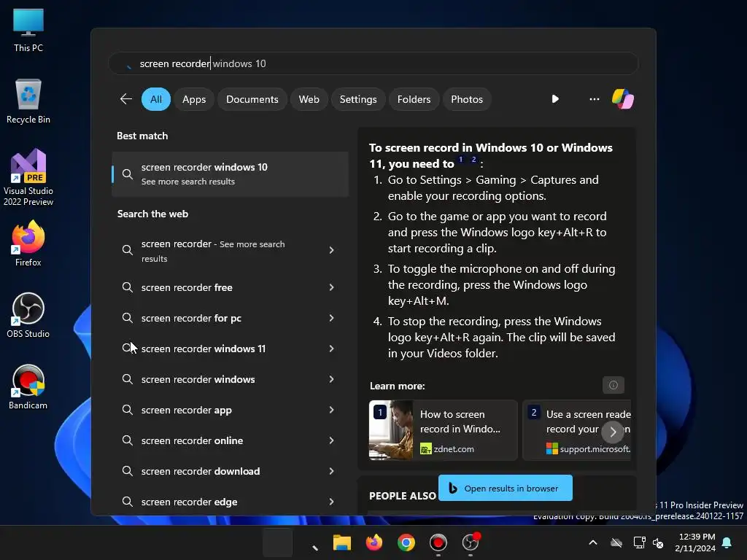Select the 'screen recorder online' suggestion
Image resolution: width=747 pixels, height=560 pixels.
[x=230, y=440]
